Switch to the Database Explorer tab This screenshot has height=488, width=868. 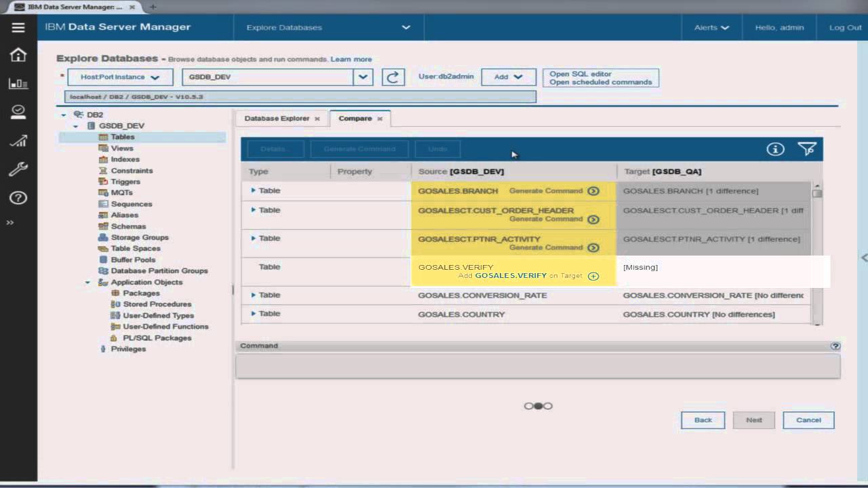(x=277, y=119)
